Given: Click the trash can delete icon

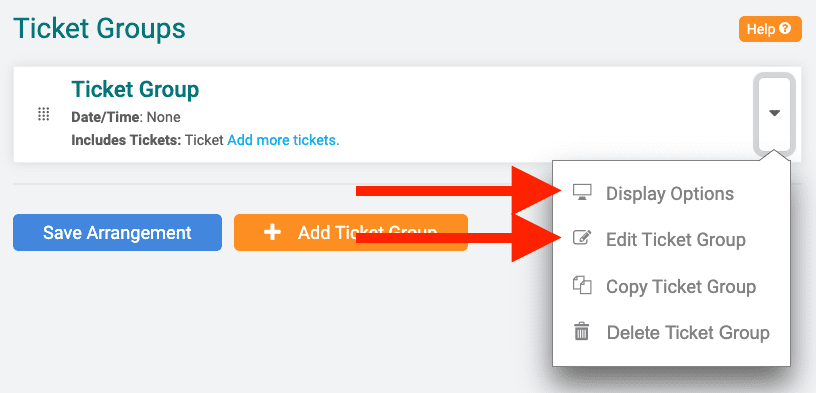Looking at the screenshot, I should click(x=581, y=332).
